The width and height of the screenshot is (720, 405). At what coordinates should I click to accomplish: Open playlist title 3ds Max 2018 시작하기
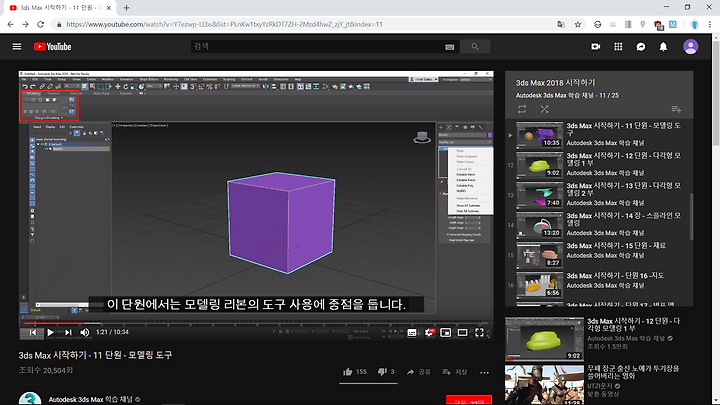pos(556,83)
